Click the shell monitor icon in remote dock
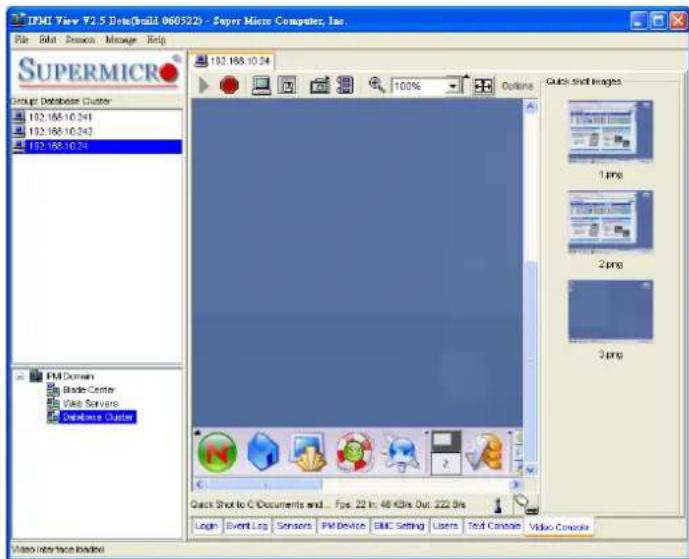689x559 pixels. (308, 452)
